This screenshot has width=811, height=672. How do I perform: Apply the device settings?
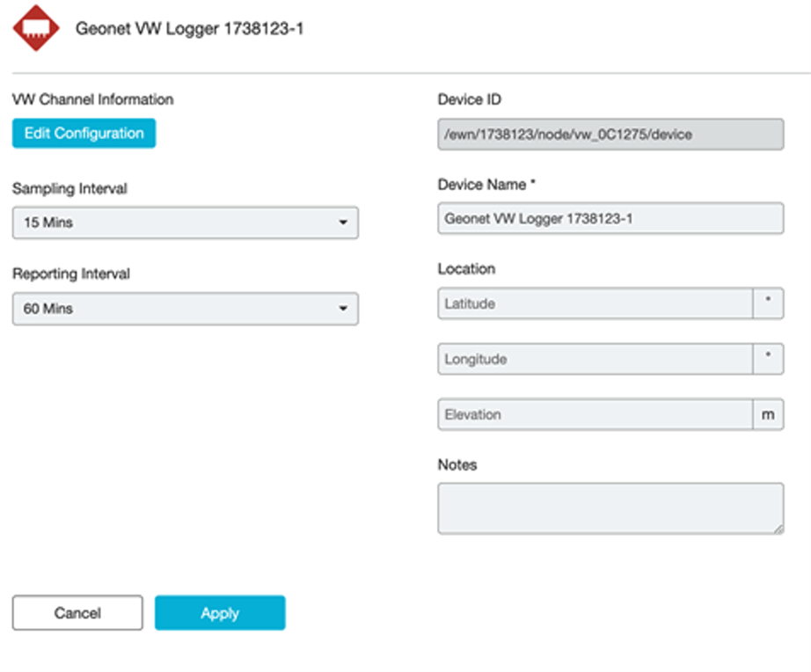(220, 613)
